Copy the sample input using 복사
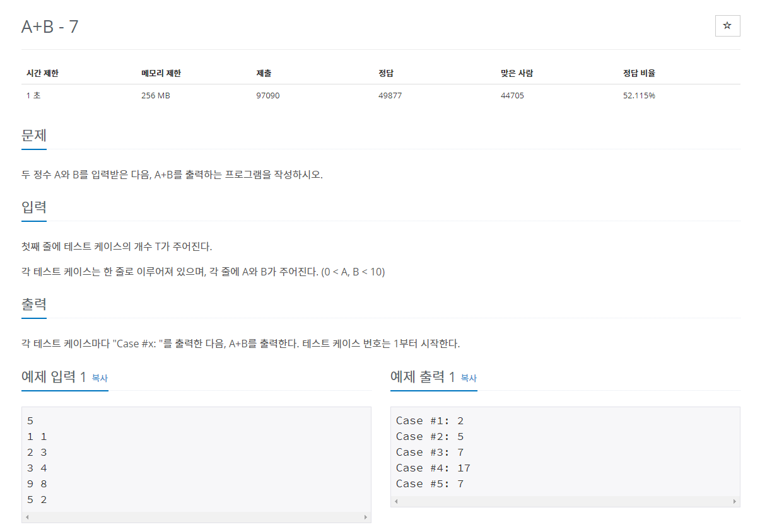The image size is (772, 532). pyautogui.click(x=99, y=378)
